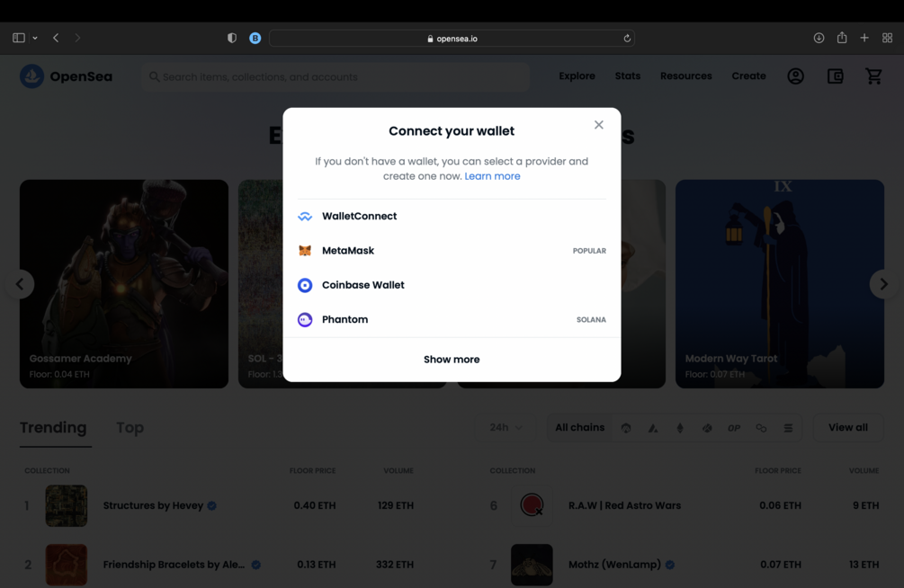Switch to the Trending tab
This screenshot has height=588, width=904.
[53, 428]
